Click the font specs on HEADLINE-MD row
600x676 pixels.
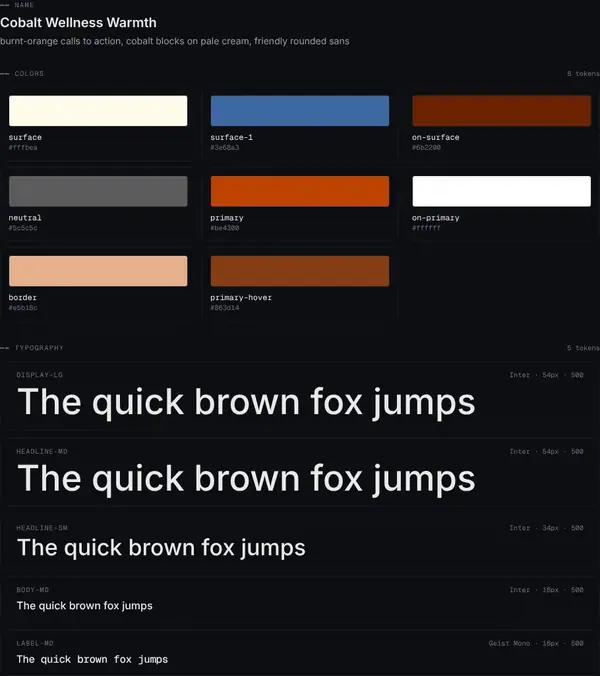coord(546,452)
